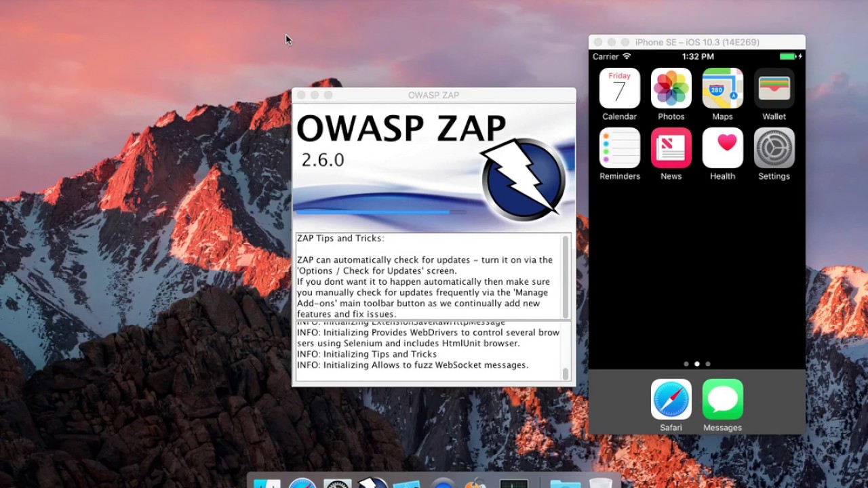
Task: Open the Photos app on the iPhone simulator
Action: [671, 88]
